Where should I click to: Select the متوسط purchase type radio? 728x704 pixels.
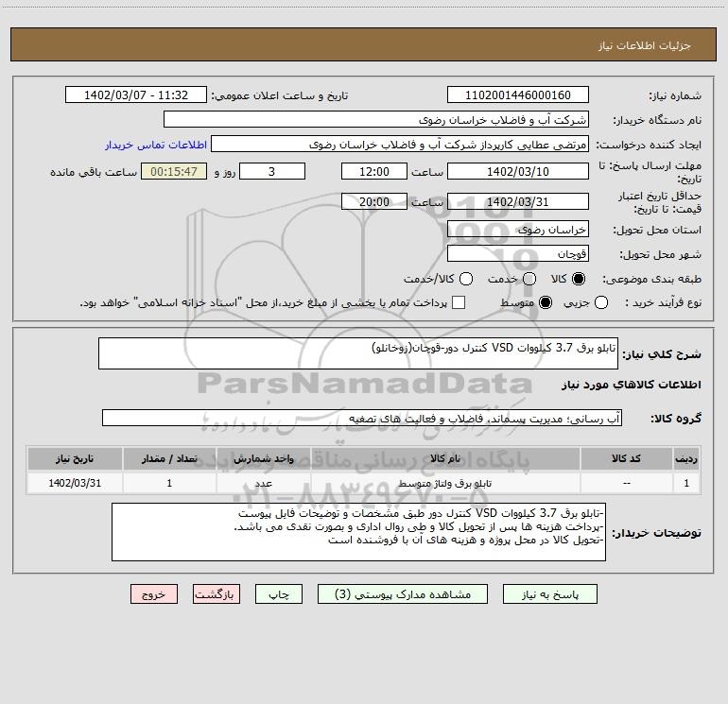546,302
